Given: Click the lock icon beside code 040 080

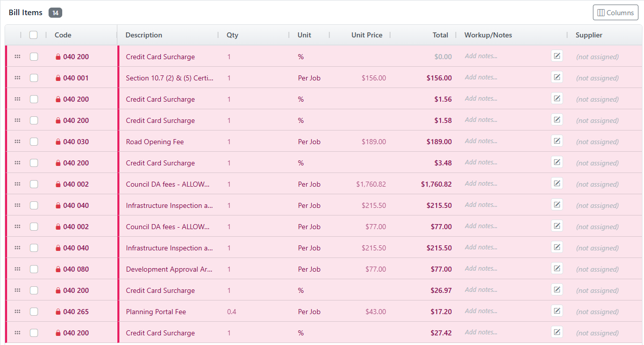Looking at the screenshot, I should coord(57,269).
